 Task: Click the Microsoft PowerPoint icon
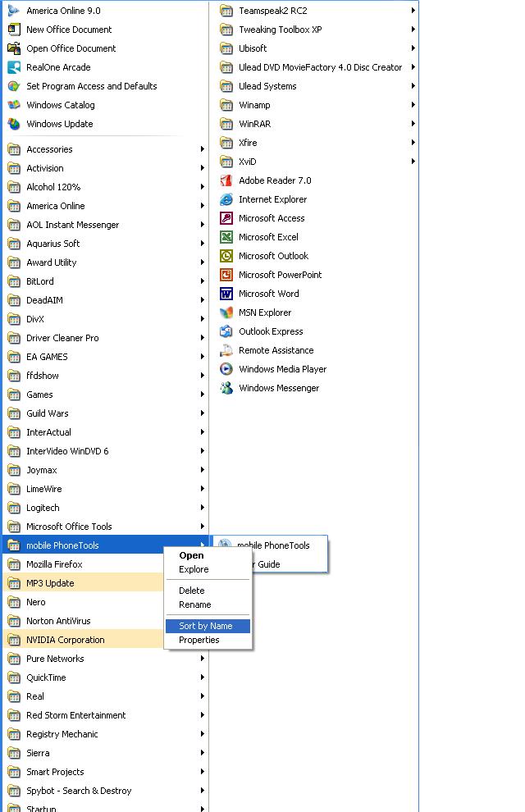[226, 275]
